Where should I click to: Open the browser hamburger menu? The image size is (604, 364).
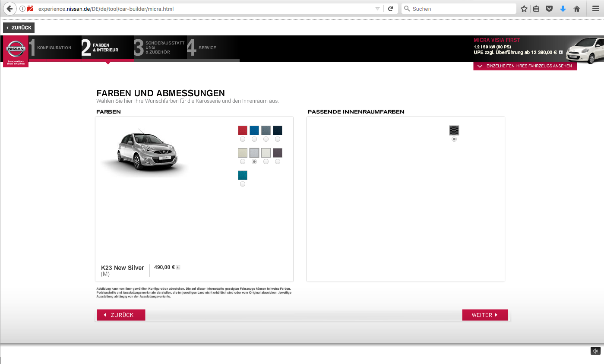595,9
